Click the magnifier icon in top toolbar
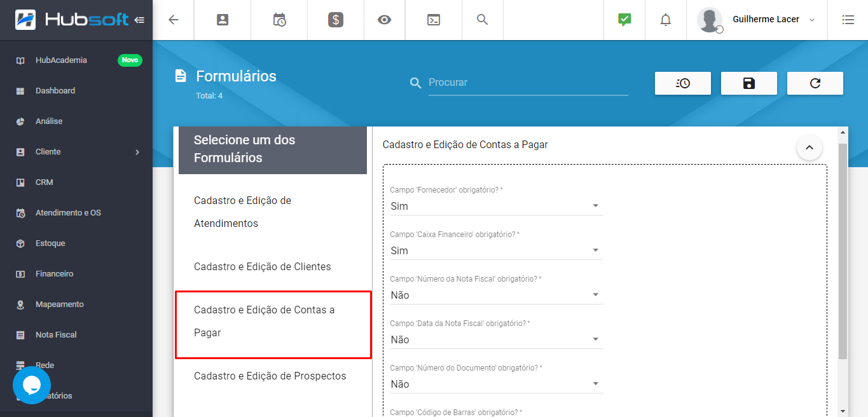 483,20
